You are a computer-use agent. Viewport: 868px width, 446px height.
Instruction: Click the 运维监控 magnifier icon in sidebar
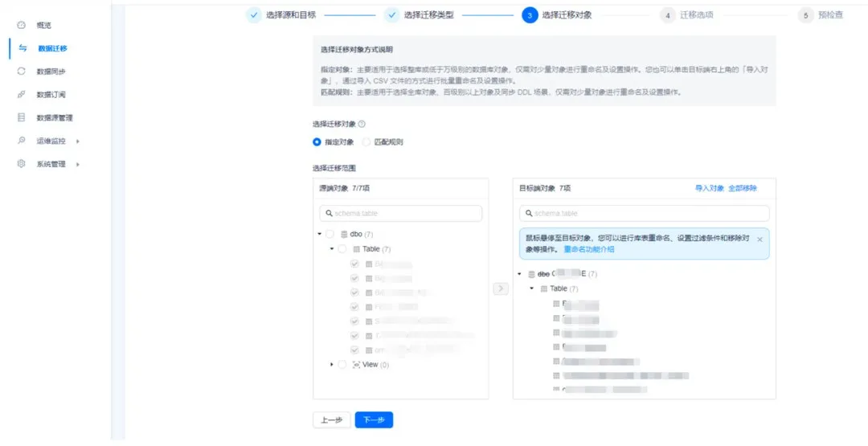22,141
